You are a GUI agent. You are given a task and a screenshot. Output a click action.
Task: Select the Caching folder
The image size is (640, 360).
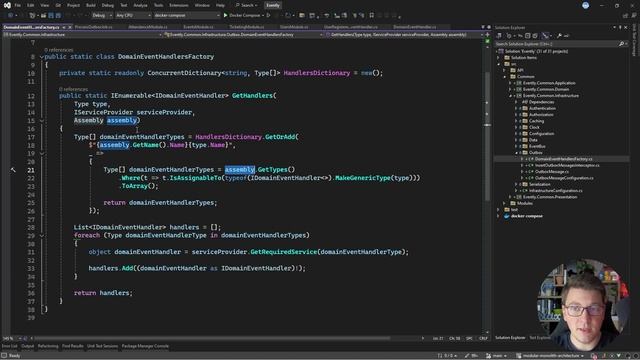point(536,121)
